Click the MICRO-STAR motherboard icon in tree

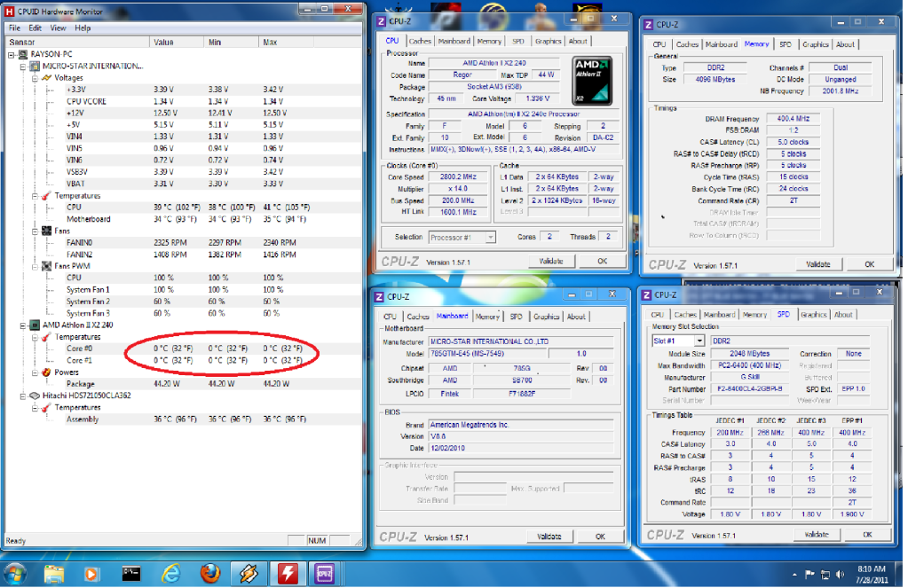(x=35, y=66)
